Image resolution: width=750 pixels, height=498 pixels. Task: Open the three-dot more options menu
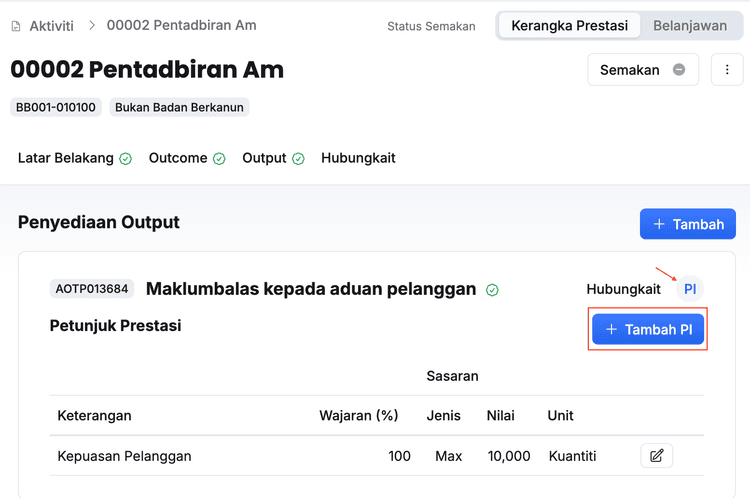coord(727,70)
